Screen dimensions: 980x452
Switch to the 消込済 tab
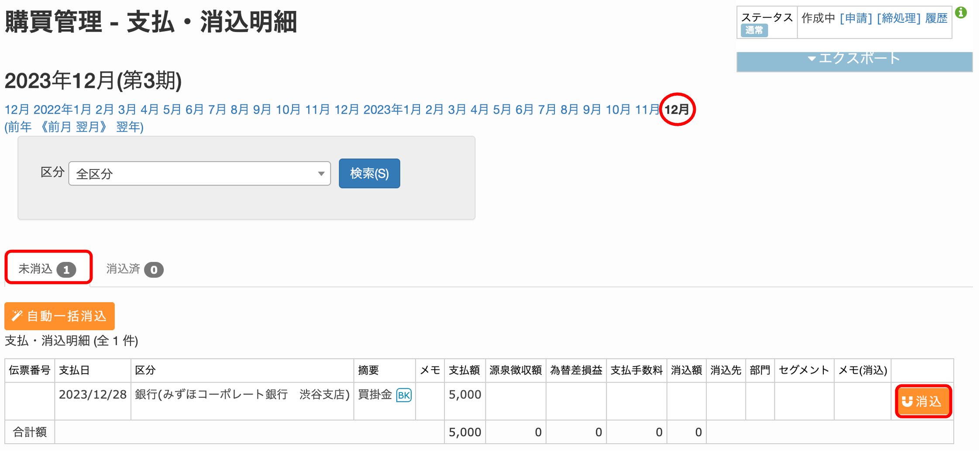134,269
